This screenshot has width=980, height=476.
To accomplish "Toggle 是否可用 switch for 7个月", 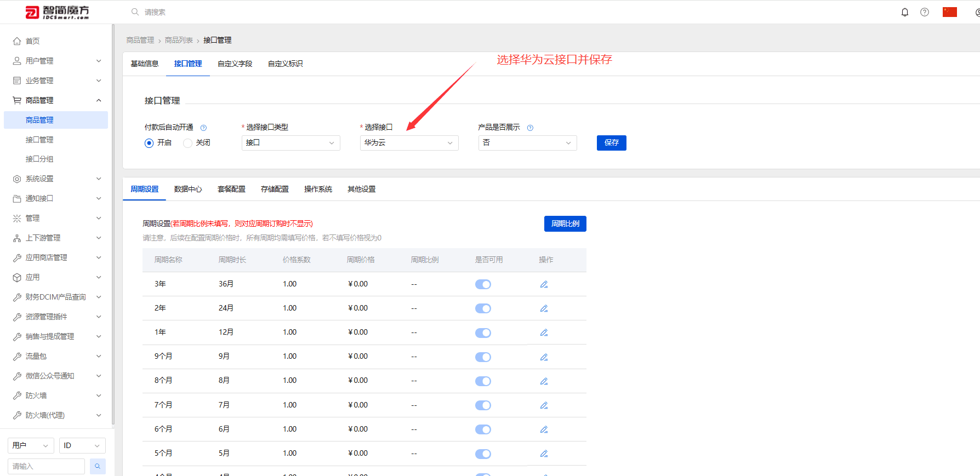I will 483,405.
